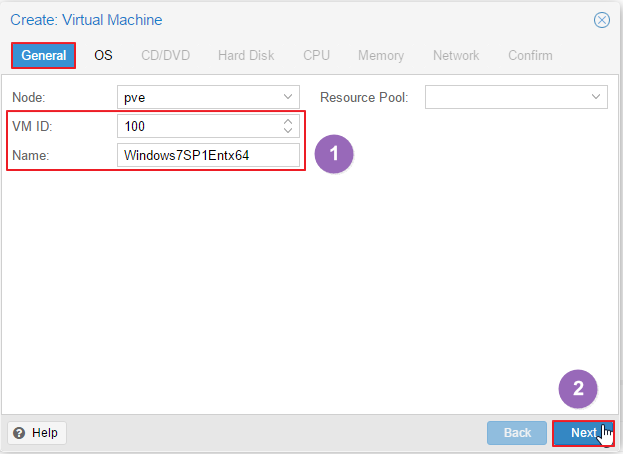
Task: Open the Resource Pool dropdown
Action: (596, 97)
